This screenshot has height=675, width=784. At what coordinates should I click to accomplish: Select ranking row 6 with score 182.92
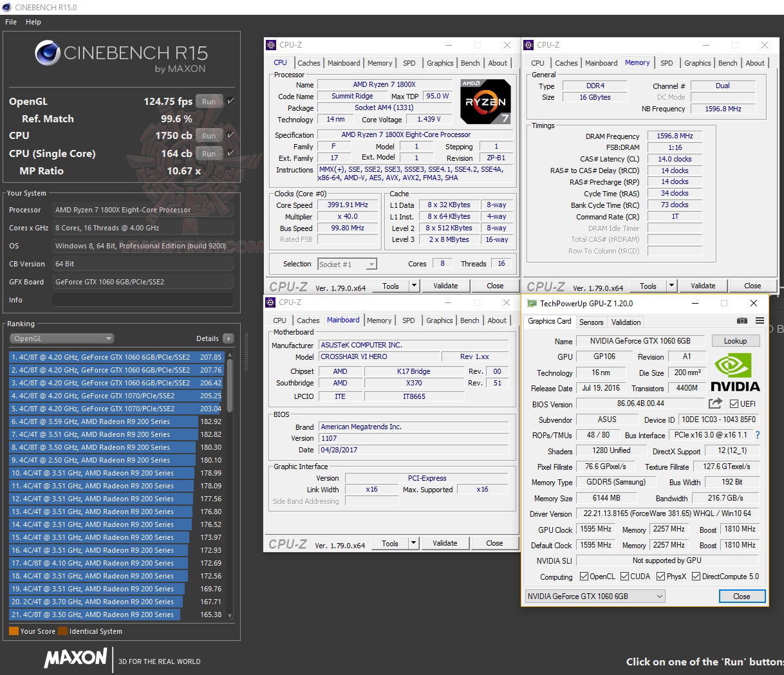(116, 421)
